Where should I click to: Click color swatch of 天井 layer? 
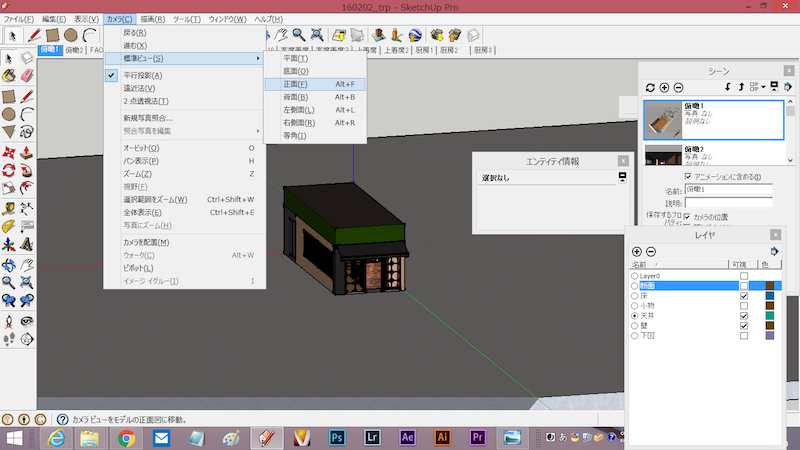point(770,316)
